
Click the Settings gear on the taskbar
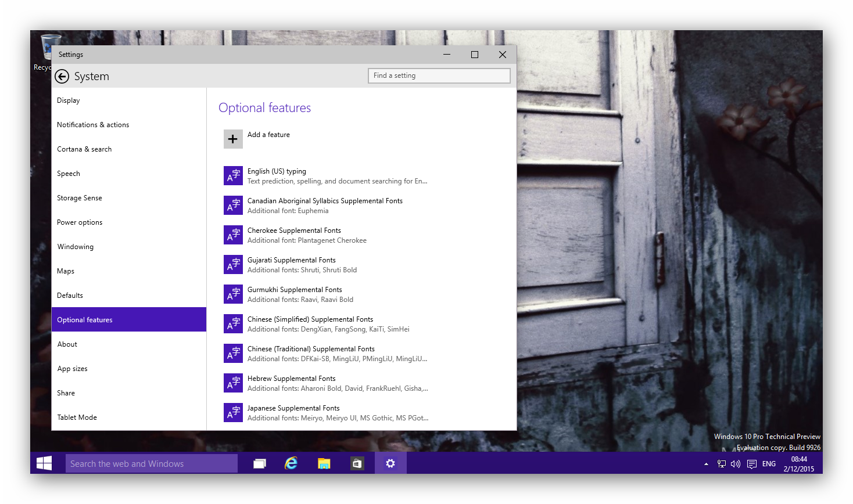pos(390,463)
